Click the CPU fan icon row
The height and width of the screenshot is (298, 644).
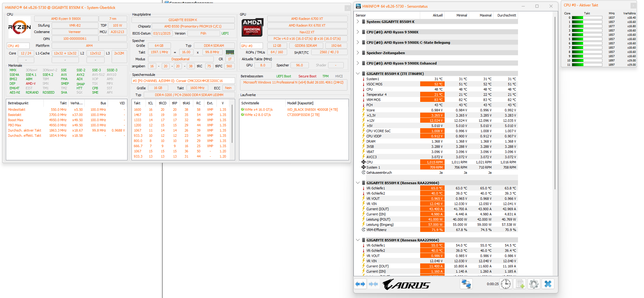364,162
